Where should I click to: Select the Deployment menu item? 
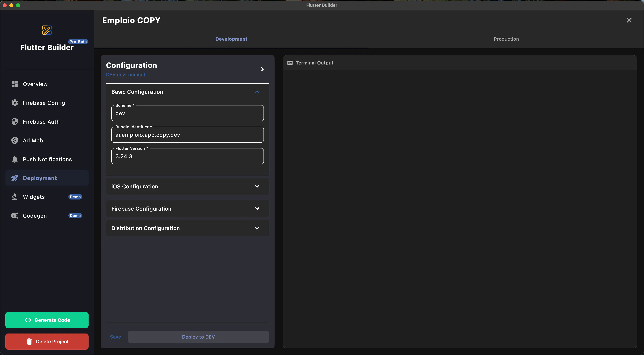pyautogui.click(x=47, y=178)
